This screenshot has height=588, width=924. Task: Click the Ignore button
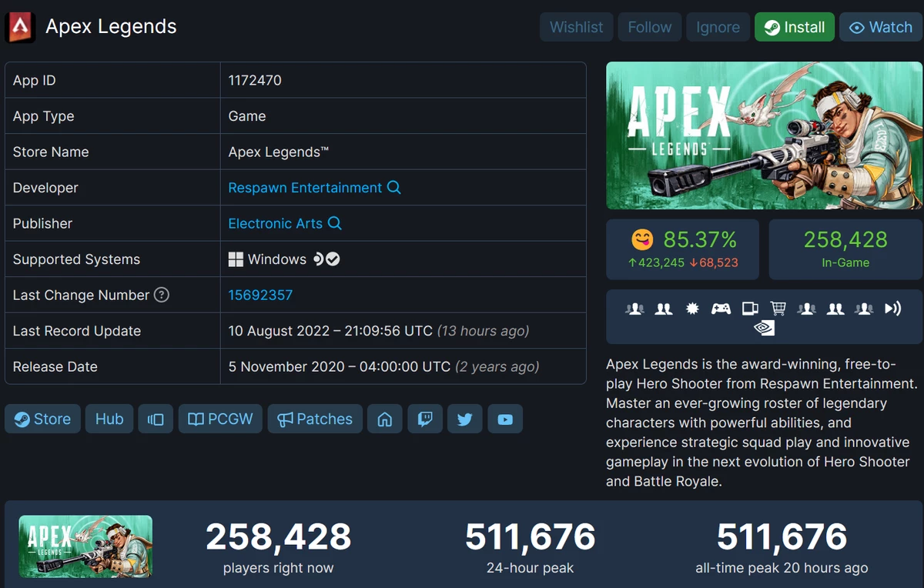click(x=718, y=27)
